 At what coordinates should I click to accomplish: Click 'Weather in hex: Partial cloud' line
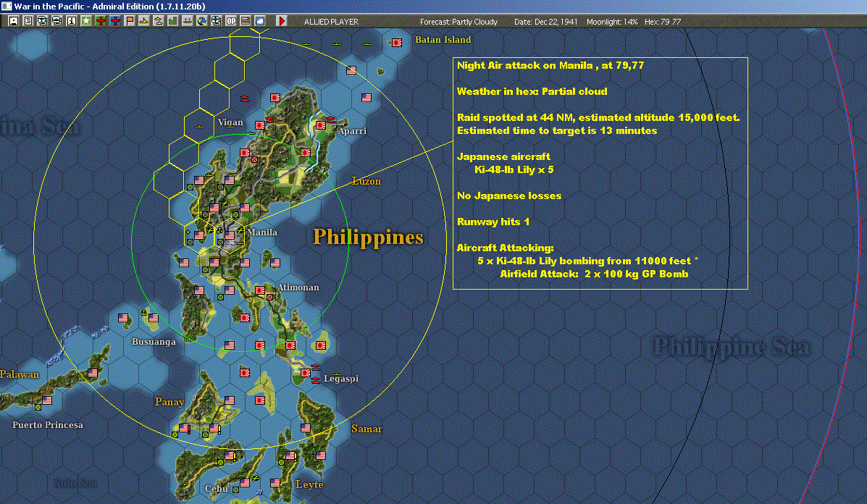[532, 91]
